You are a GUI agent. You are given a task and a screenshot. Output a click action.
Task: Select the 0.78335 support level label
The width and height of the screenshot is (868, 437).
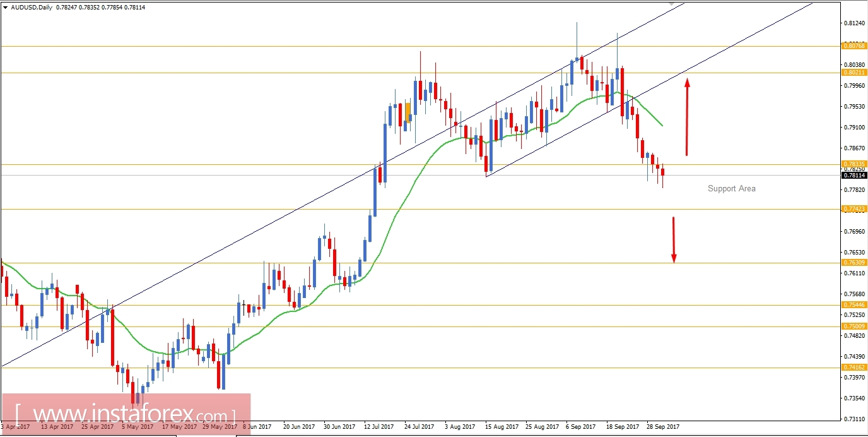click(x=854, y=165)
